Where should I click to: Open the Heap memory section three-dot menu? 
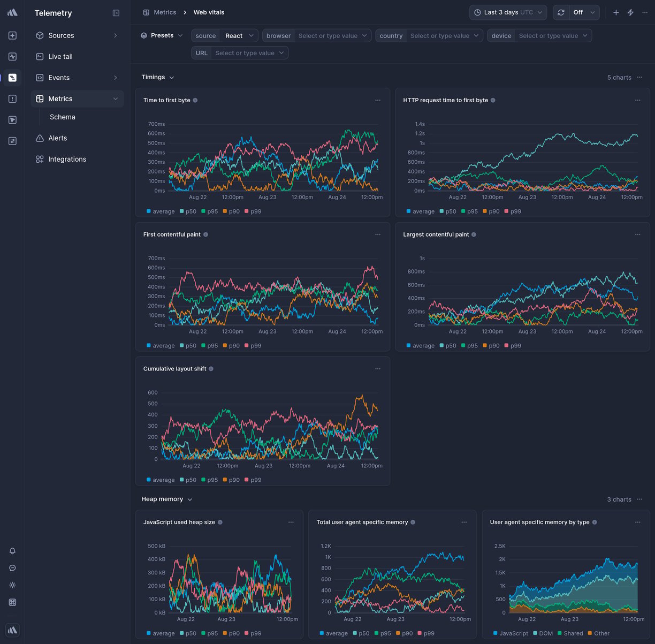640,499
